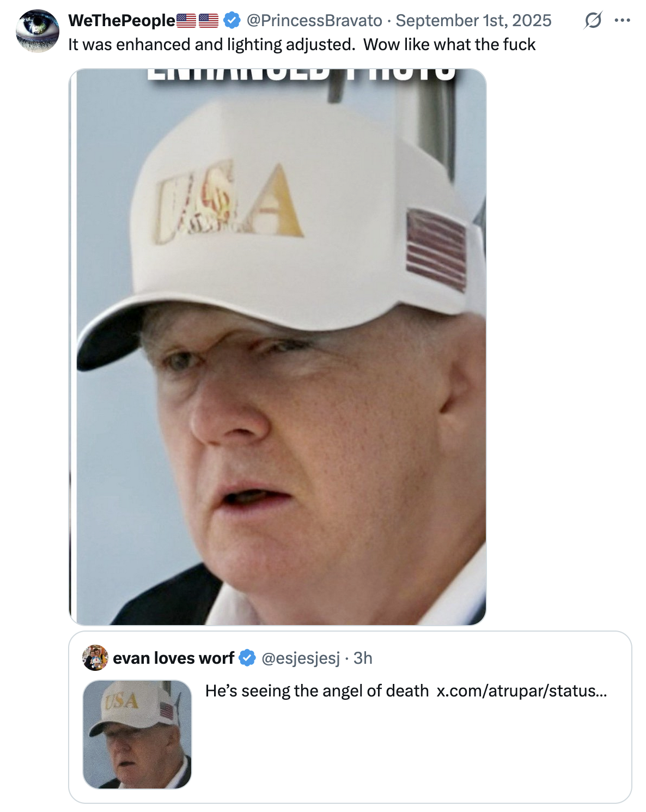
Task: Open evan loves worf's small avatar
Action: click(95, 658)
